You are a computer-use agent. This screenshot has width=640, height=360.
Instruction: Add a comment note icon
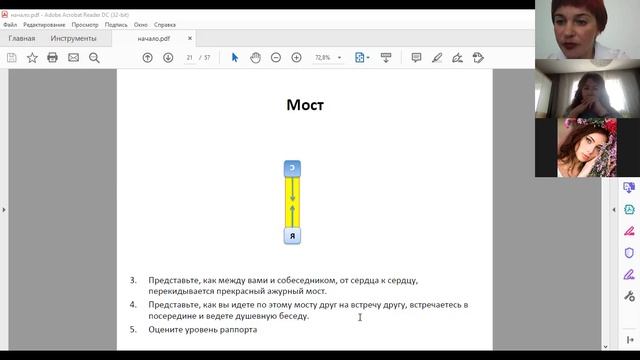pos(416,58)
